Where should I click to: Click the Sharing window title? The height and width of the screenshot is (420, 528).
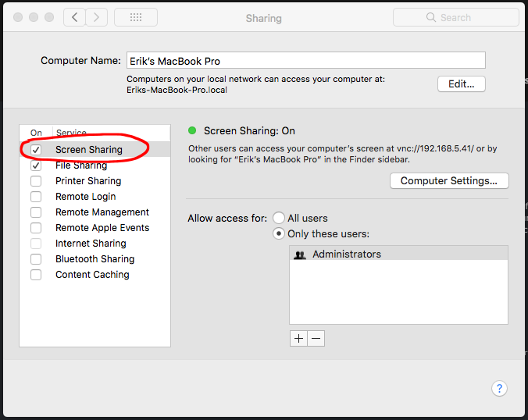click(x=264, y=18)
